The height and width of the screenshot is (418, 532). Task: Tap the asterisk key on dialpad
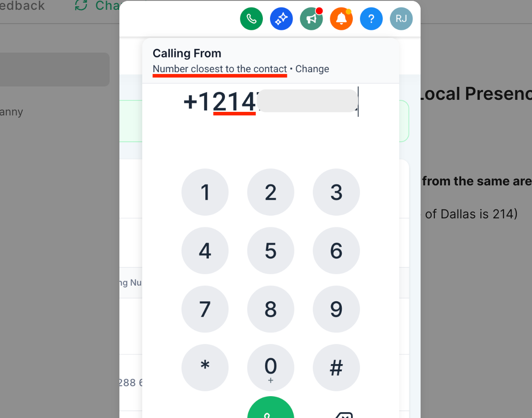point(205,368)
